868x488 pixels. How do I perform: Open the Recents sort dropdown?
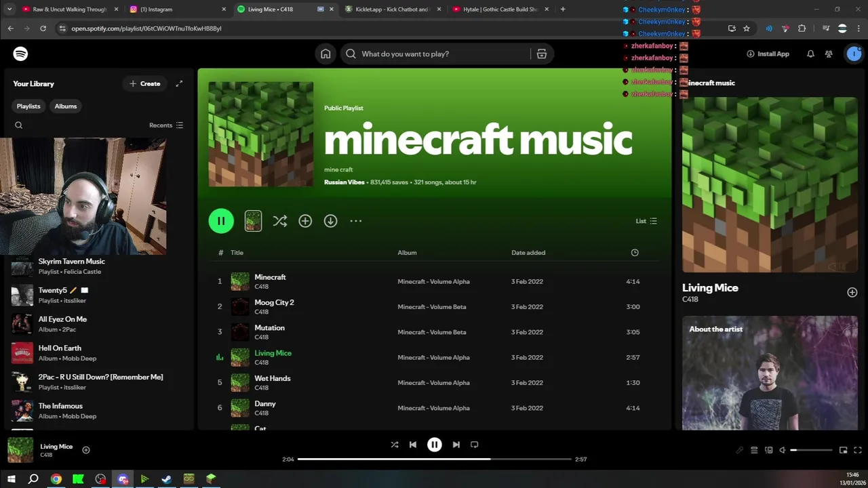point(166,125)
